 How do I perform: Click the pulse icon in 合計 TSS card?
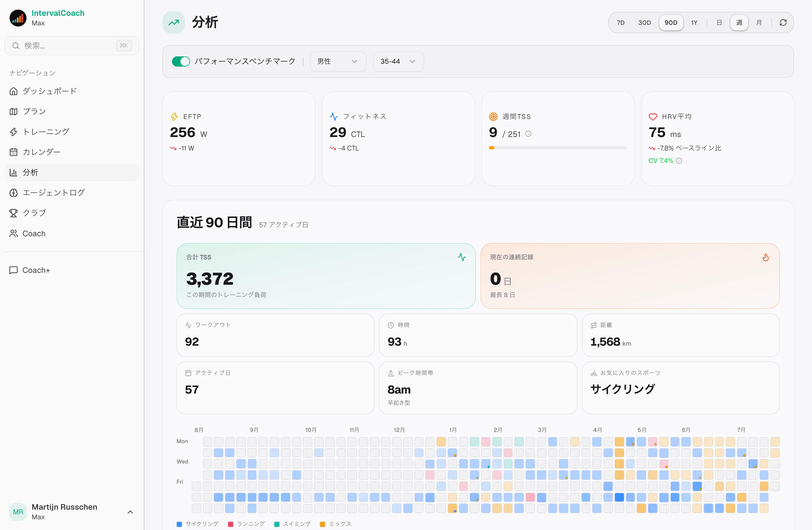tap(462, 257)
